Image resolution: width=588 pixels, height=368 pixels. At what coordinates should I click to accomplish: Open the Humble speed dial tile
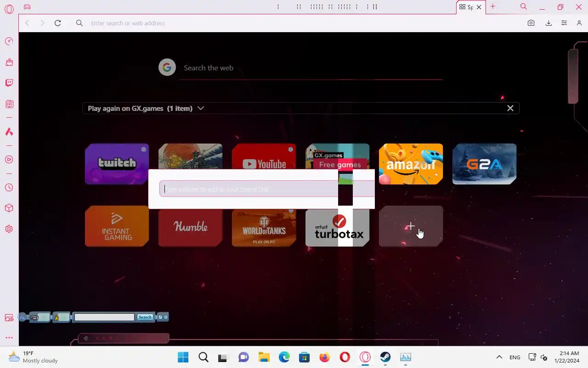(190, 227)
